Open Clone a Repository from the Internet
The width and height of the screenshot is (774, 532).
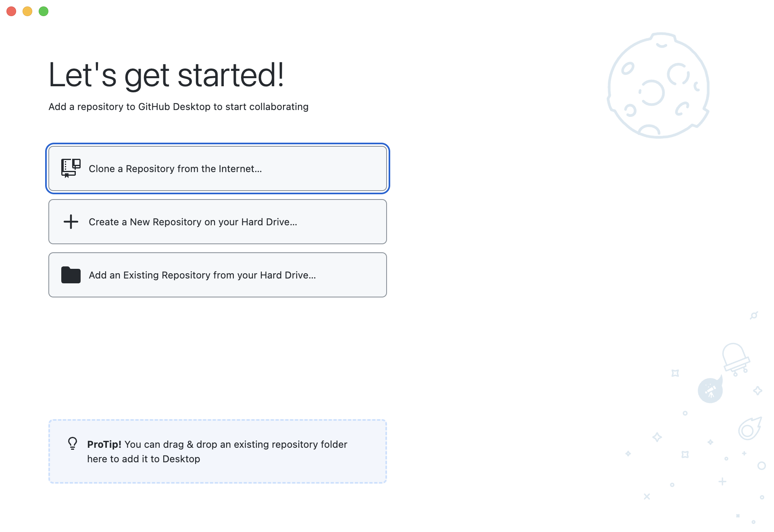tap(218, 168)
